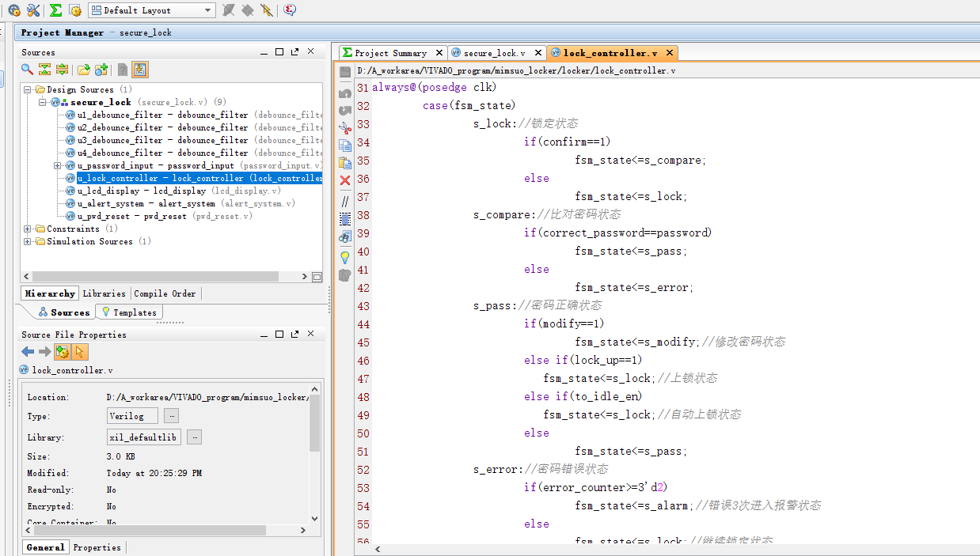Go back with the blue left arrow
This screenshot has width=980, height=556.
click(x=28, y=352)
